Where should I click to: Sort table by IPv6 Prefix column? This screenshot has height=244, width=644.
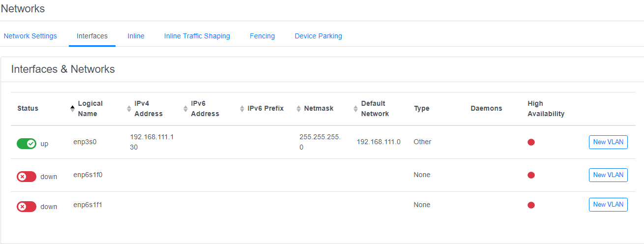click(265, 109)
